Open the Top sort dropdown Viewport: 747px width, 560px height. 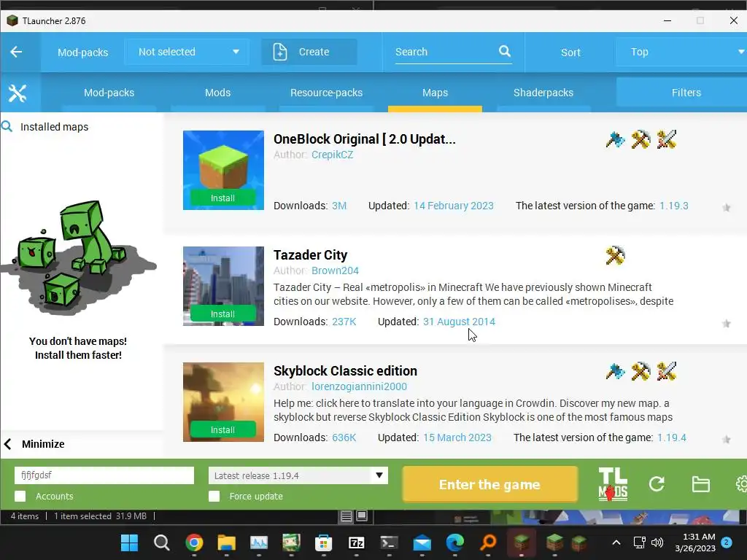coord(682,52)
